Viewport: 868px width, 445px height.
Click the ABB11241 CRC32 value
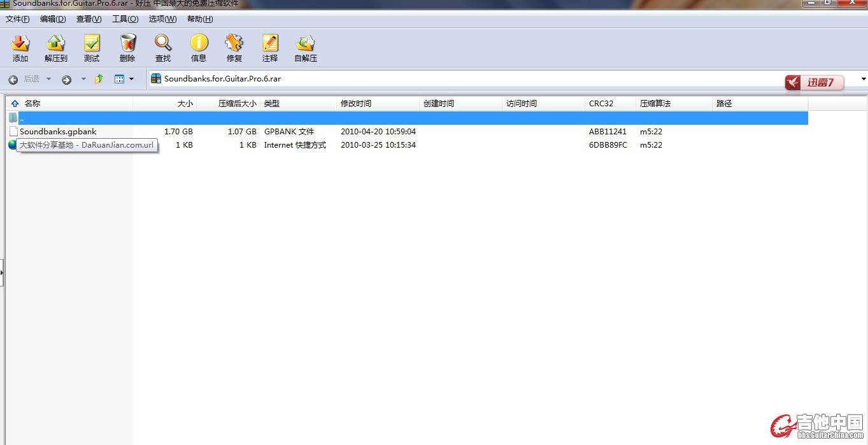(x=608, y=132)
